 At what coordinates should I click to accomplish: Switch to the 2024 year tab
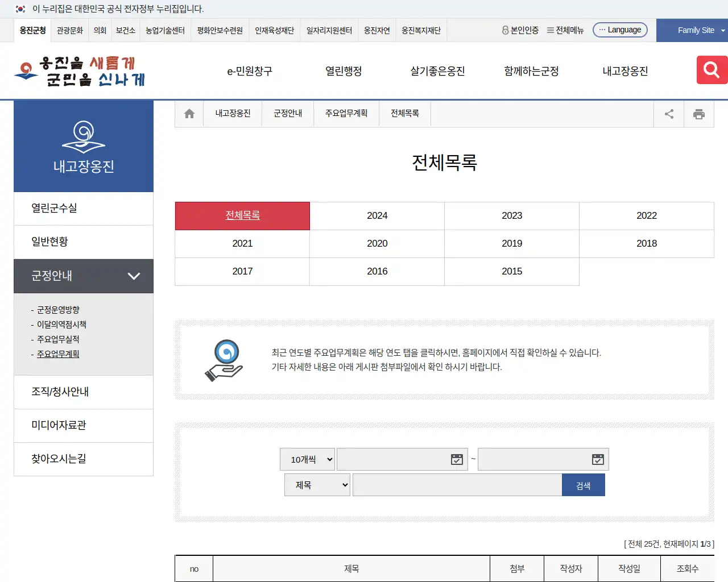[377, 215]
